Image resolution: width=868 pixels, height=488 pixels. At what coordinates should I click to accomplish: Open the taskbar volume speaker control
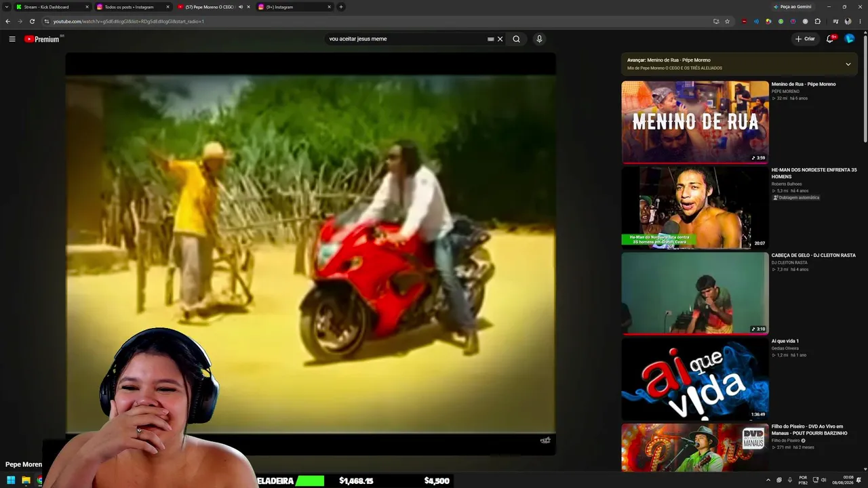point(824,480)
